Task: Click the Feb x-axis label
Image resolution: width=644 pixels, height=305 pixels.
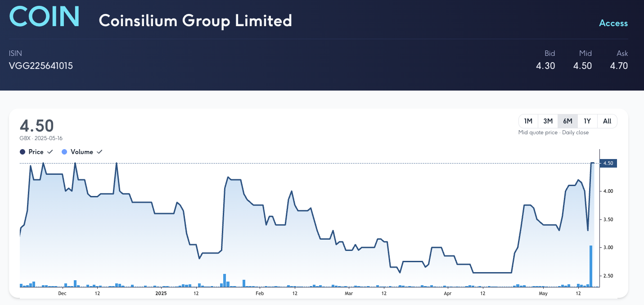Action: [260, 293]
